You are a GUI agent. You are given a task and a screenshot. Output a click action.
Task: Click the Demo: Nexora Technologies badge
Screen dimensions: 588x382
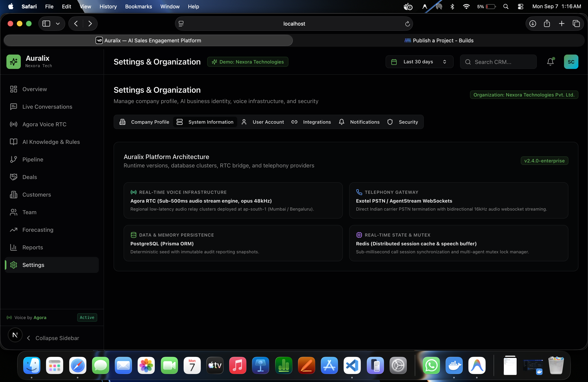click(x=248, y=62)
